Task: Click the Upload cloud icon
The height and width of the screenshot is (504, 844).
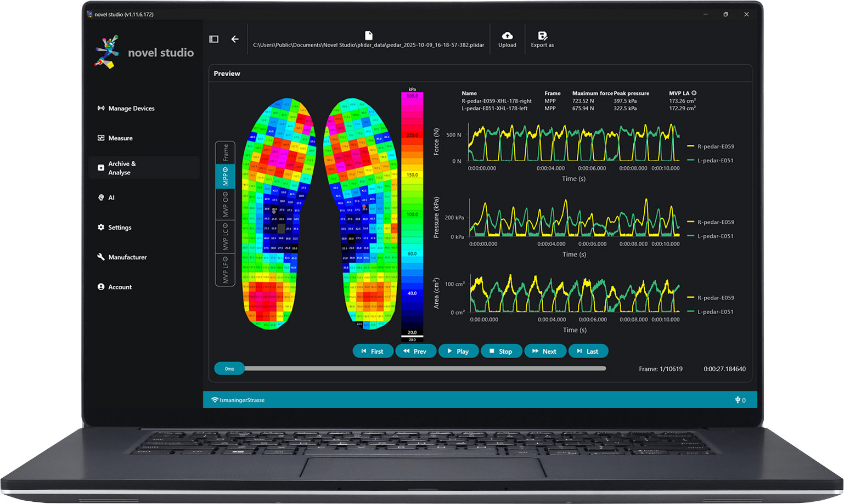Action: (507, 36)
